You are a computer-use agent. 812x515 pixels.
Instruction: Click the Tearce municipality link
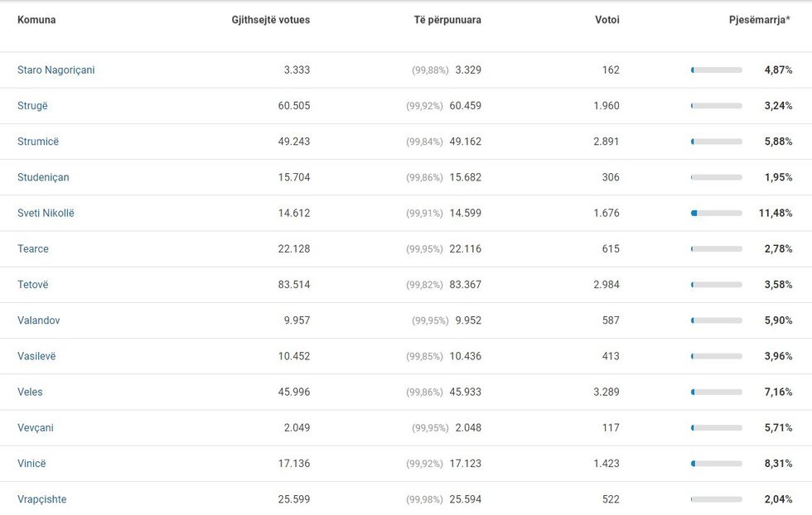pyautogui.click(x=33, y=248)
